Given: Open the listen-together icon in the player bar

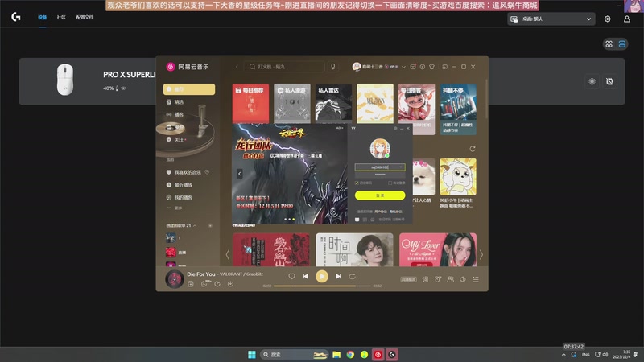Looking at the screenshot, I should (x=450, y=279).
